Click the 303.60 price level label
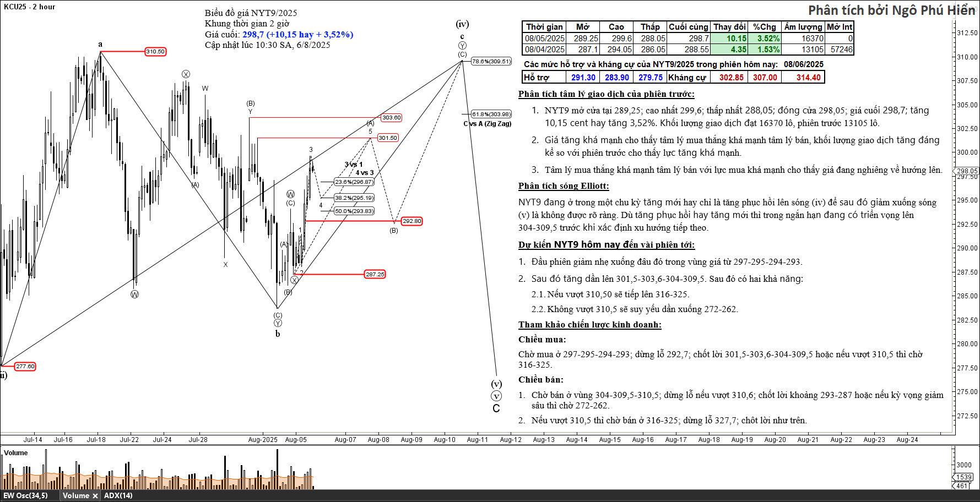This screenshot has height=502, width=980. click(391, 118)
